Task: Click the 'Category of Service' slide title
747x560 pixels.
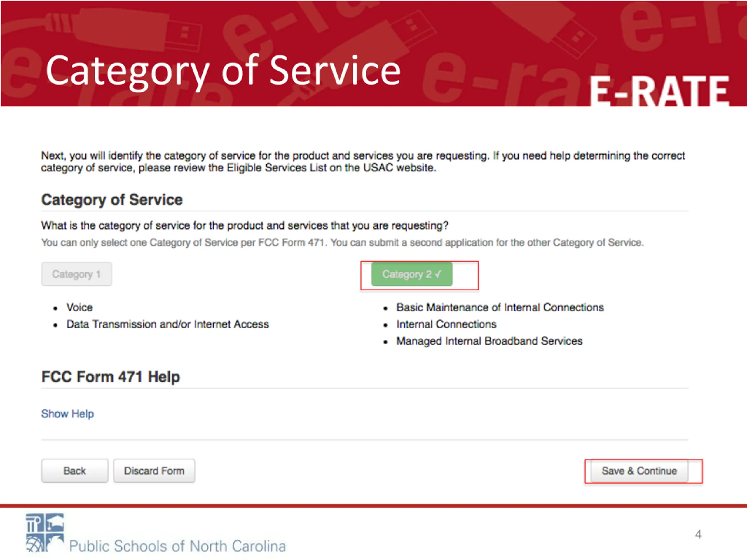Action: click(x=223, y=71)
